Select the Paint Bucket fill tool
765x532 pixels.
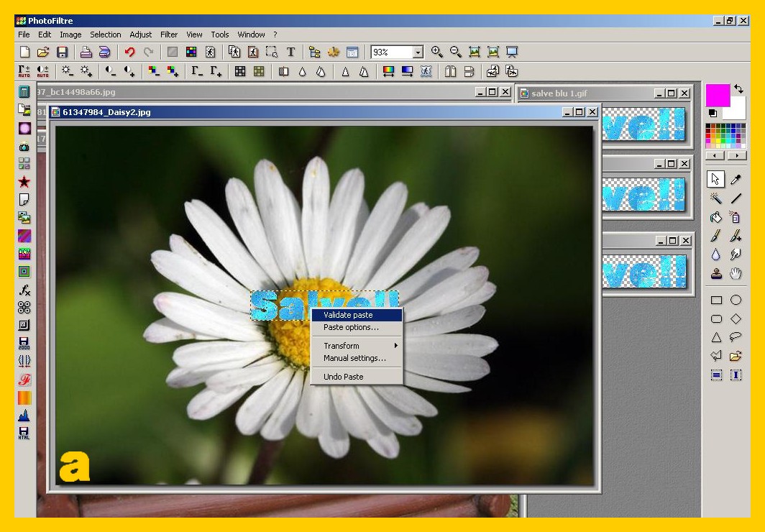tap(716, 217)
